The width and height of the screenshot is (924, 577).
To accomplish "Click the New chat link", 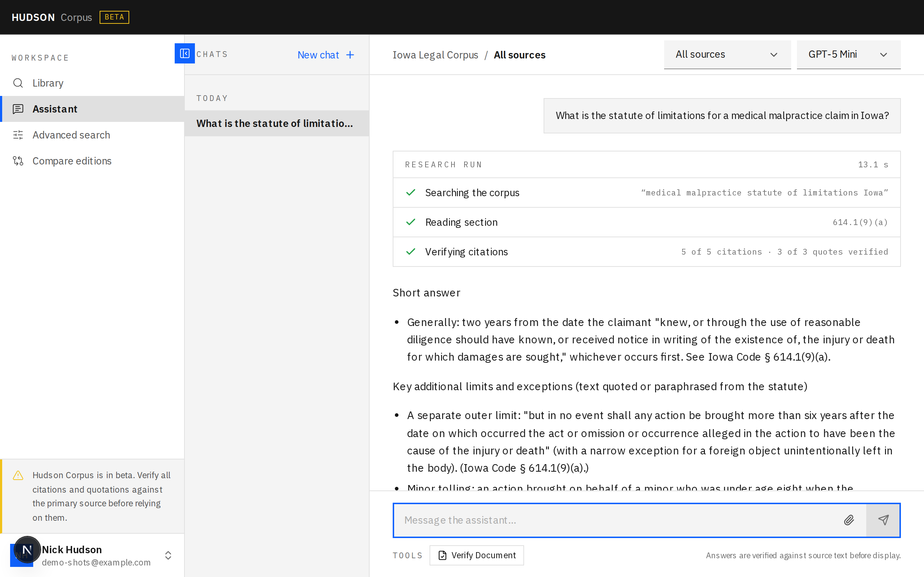I will [318, 55].
